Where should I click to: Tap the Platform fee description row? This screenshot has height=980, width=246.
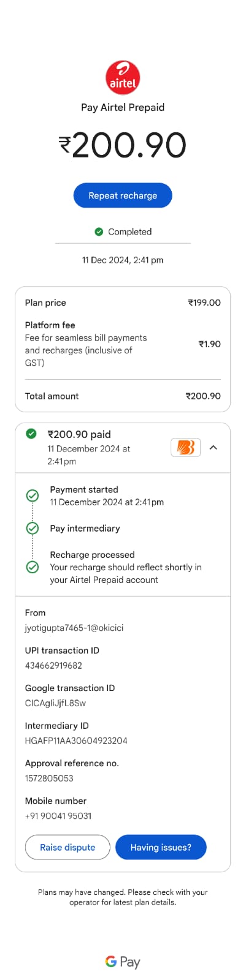(x=123, y=344)
